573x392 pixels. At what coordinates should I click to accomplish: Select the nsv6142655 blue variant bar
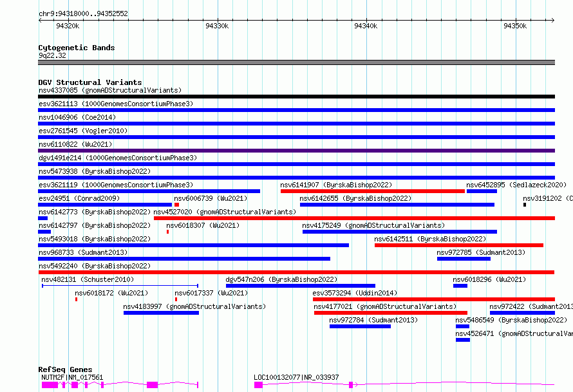pos(397,205)
